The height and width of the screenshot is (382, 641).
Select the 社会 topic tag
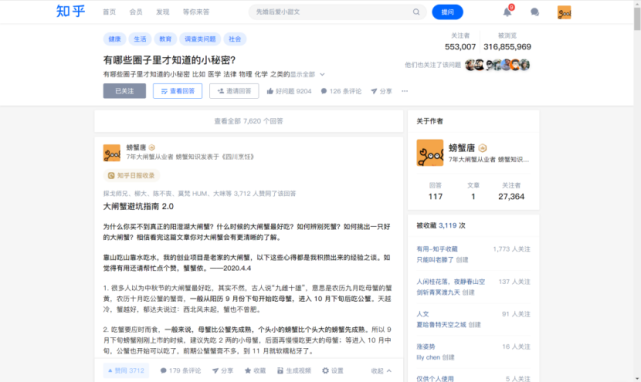235,39
